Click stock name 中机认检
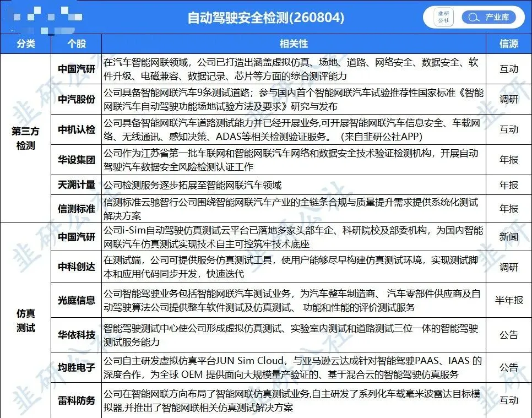Viewport: 532px width, 418px height. [x=77, y=129]
